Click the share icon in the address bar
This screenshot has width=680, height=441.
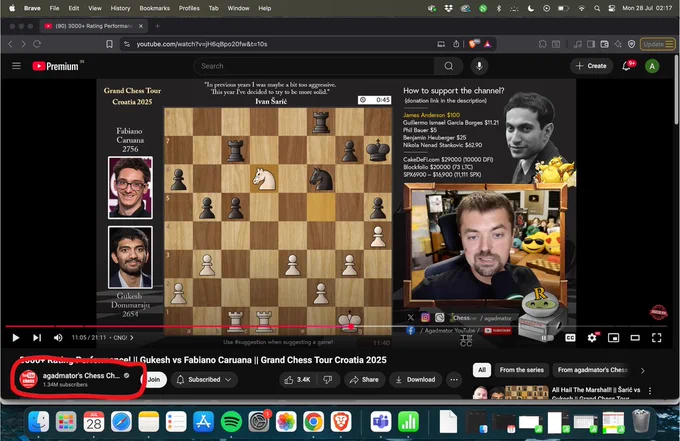tap(456, 44)
